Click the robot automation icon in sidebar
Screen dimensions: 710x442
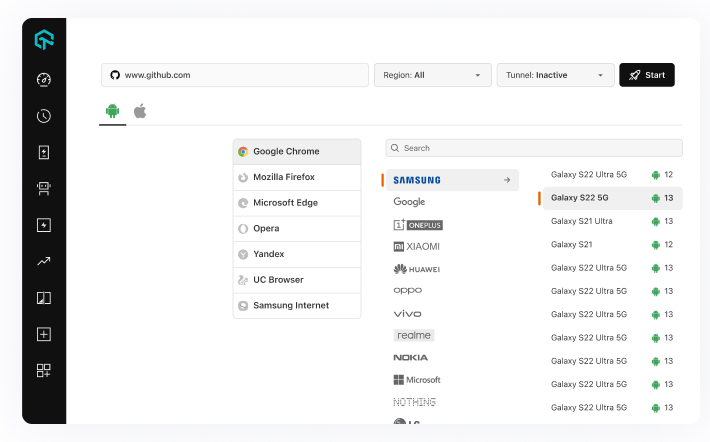click(44, 188)
